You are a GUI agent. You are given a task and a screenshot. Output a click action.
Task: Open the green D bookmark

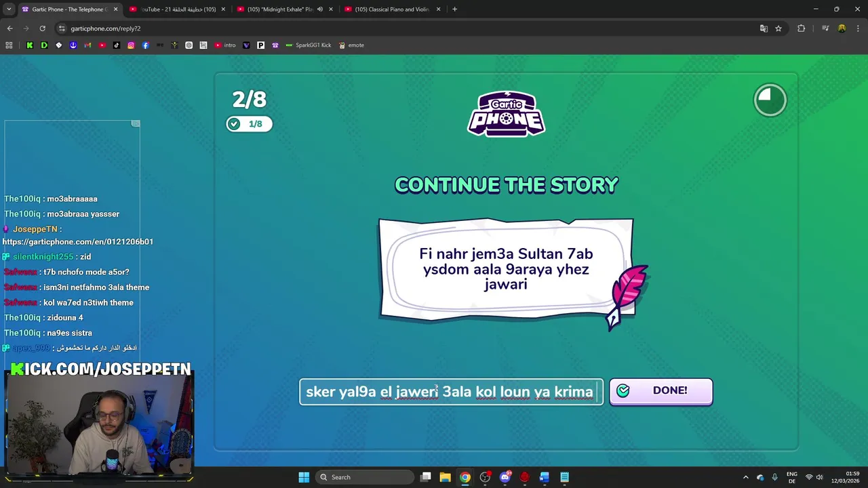[x=44, y=45]
